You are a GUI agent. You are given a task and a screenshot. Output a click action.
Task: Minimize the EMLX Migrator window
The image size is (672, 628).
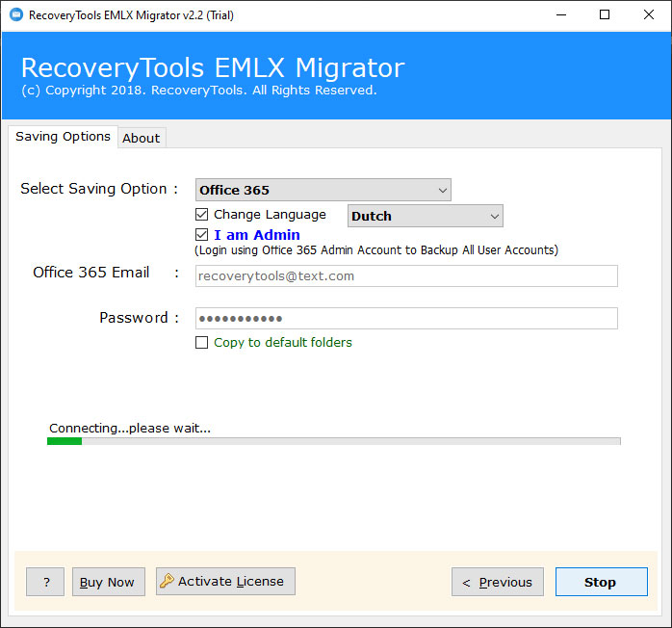[561, 15]
